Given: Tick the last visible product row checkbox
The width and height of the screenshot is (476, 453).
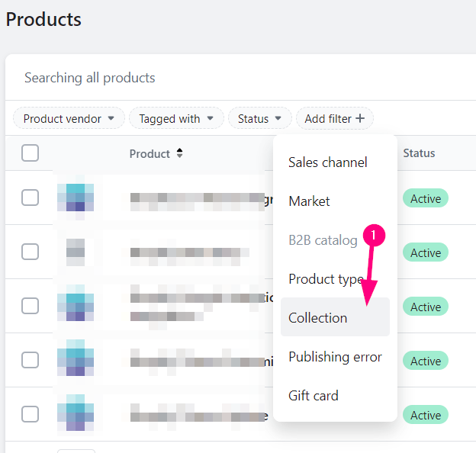Looking at the screenshot, I should 30,414.
